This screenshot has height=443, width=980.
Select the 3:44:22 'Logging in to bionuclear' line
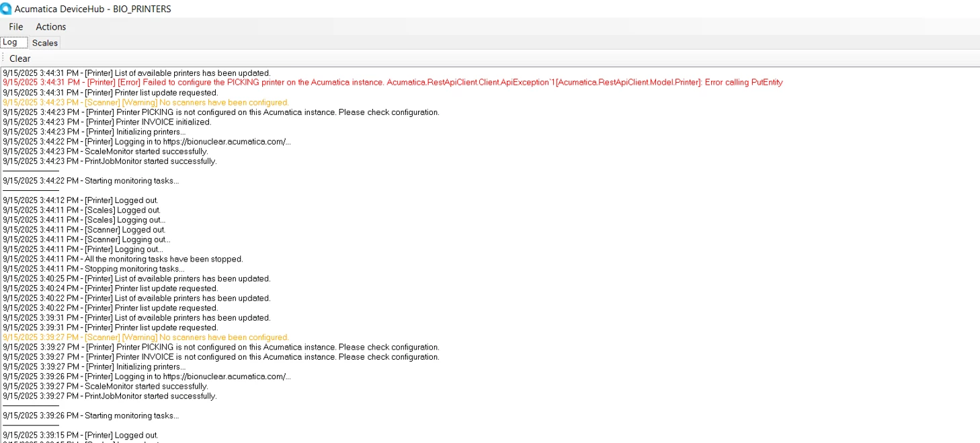tap(147, 142)
